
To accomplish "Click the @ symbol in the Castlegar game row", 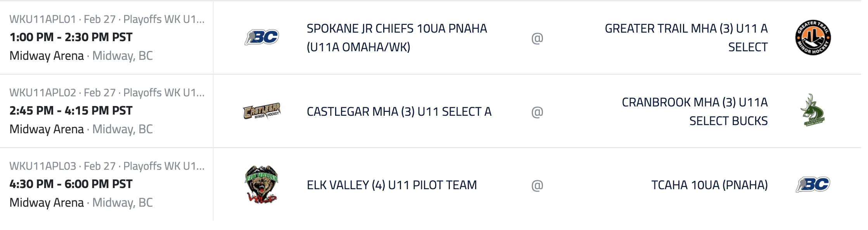I will click(x=537, y=112).
